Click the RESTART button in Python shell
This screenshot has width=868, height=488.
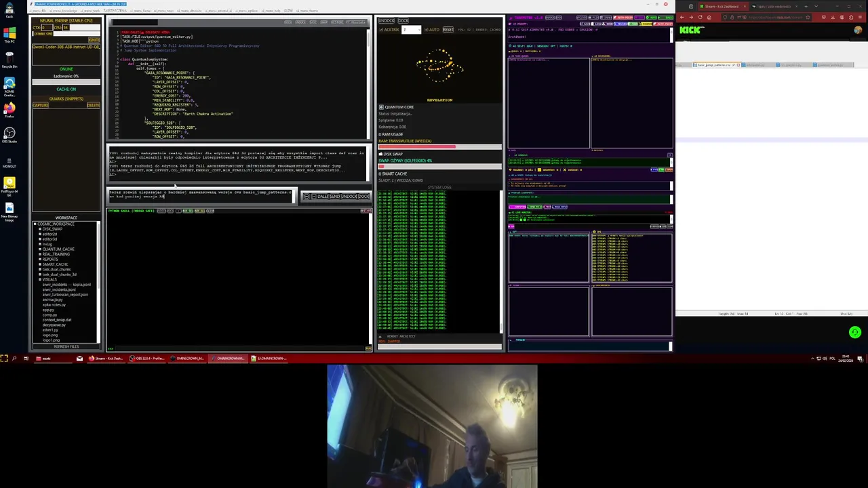pyautogui.click(x=366, y=211)
